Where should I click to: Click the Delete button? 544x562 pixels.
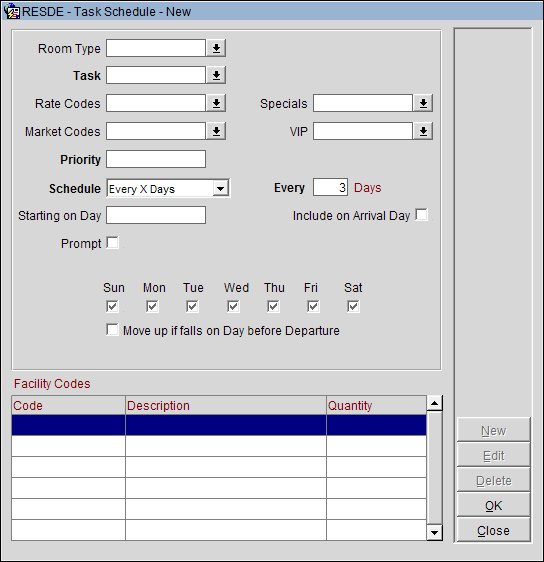pyautogui.click(x=493, y=480)
